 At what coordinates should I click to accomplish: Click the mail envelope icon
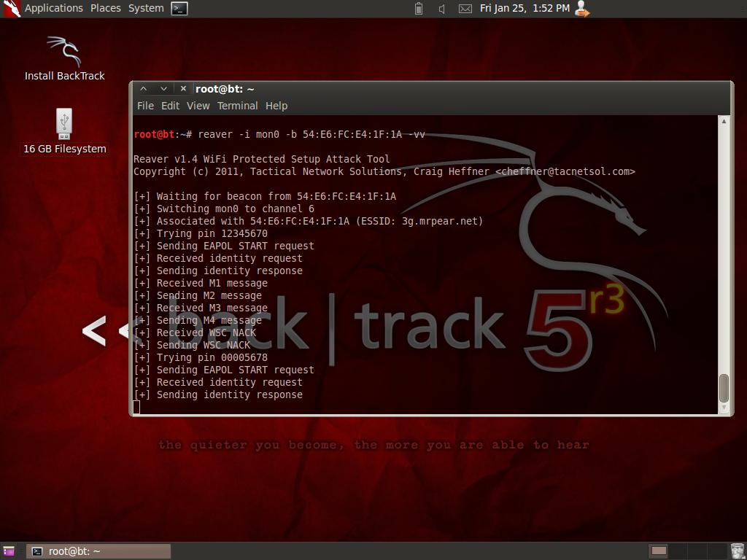point(465,9)
